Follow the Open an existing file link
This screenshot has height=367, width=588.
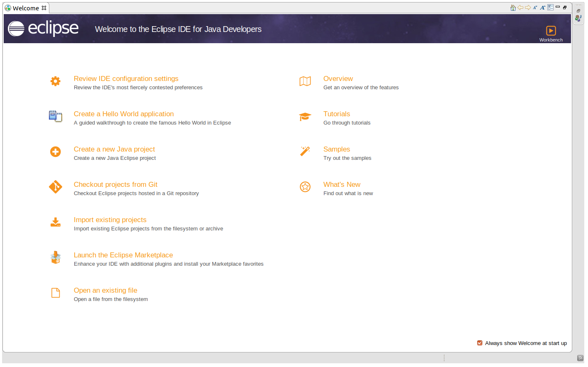pyautogui.click(x=105, y=291)
